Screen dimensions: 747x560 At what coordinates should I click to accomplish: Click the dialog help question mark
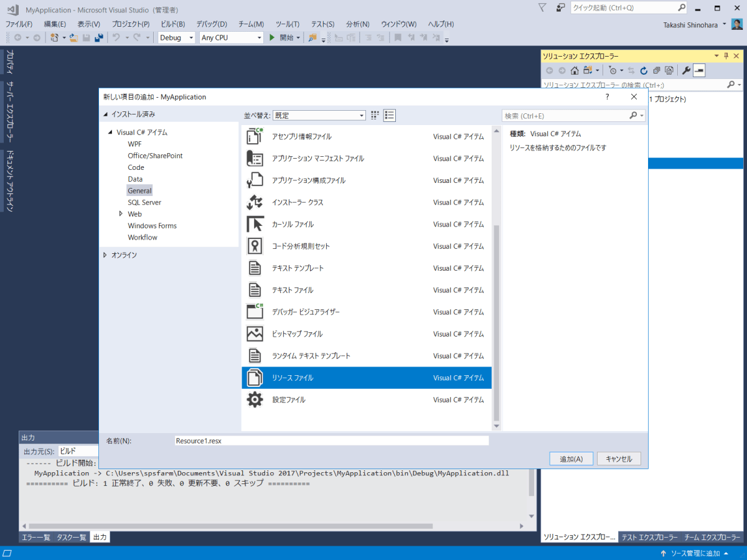coord(607,96)
